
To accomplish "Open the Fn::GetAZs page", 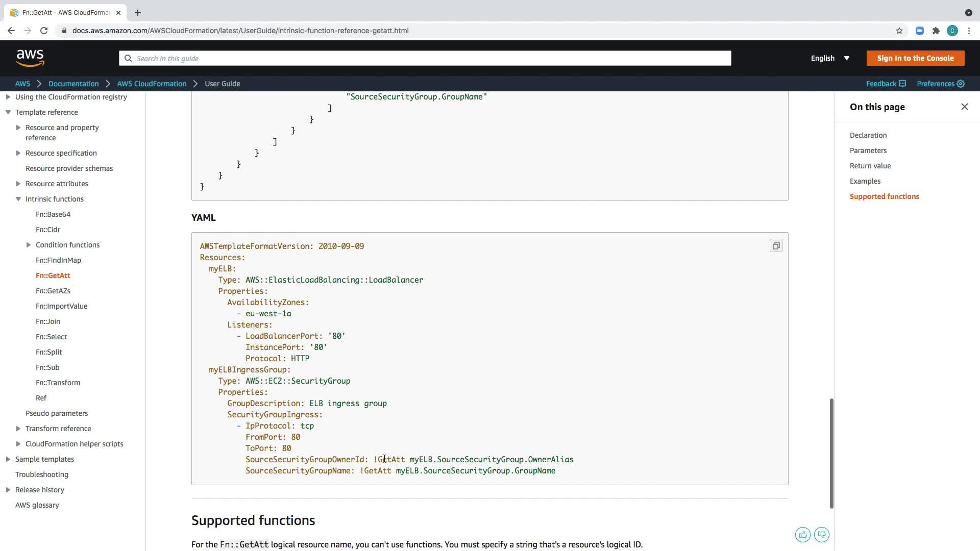I will [53, 291].
